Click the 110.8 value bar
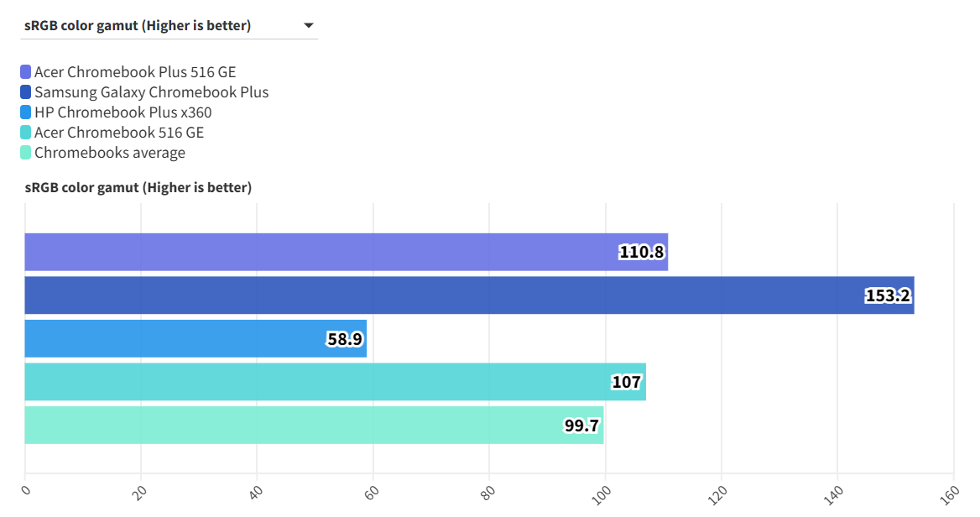980x517 pixels. [x=336, y=252]
